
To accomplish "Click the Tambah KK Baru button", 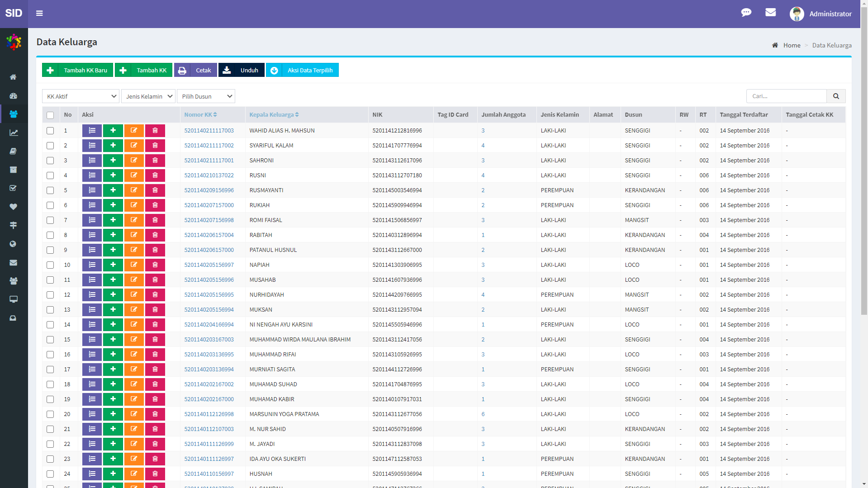I will click(77, 70).
